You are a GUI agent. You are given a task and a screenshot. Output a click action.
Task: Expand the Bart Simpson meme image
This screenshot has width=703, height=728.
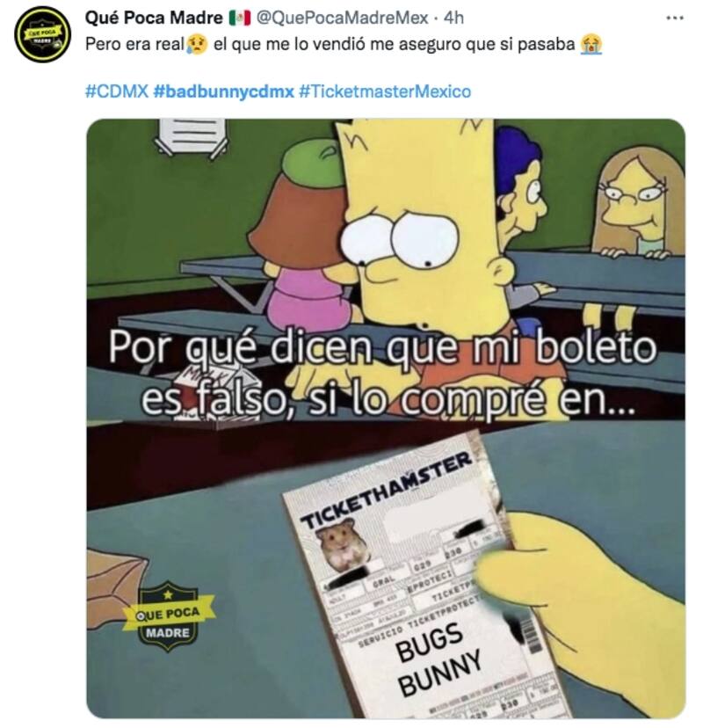click(386, 419)
